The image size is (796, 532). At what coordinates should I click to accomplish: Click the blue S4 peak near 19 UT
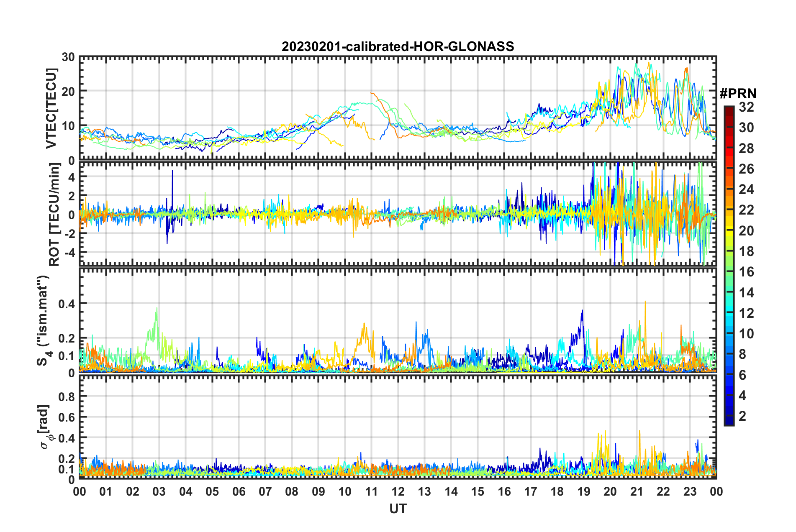coord(582,311)
